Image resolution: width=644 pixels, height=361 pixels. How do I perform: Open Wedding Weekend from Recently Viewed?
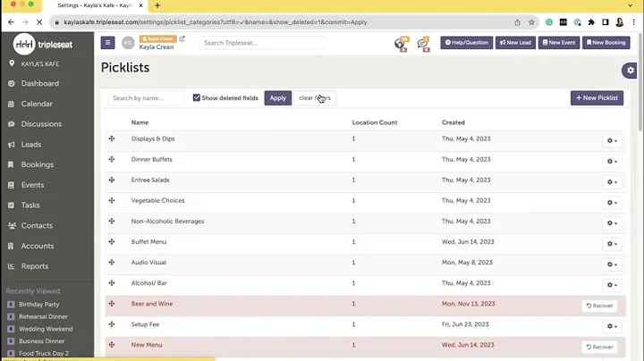[46, 329]
